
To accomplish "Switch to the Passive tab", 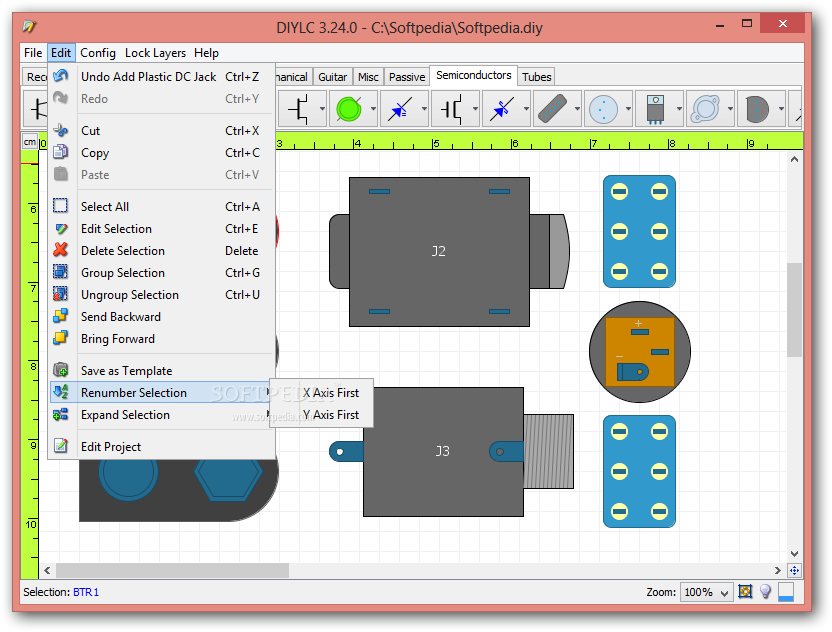I will click(407, 77).
